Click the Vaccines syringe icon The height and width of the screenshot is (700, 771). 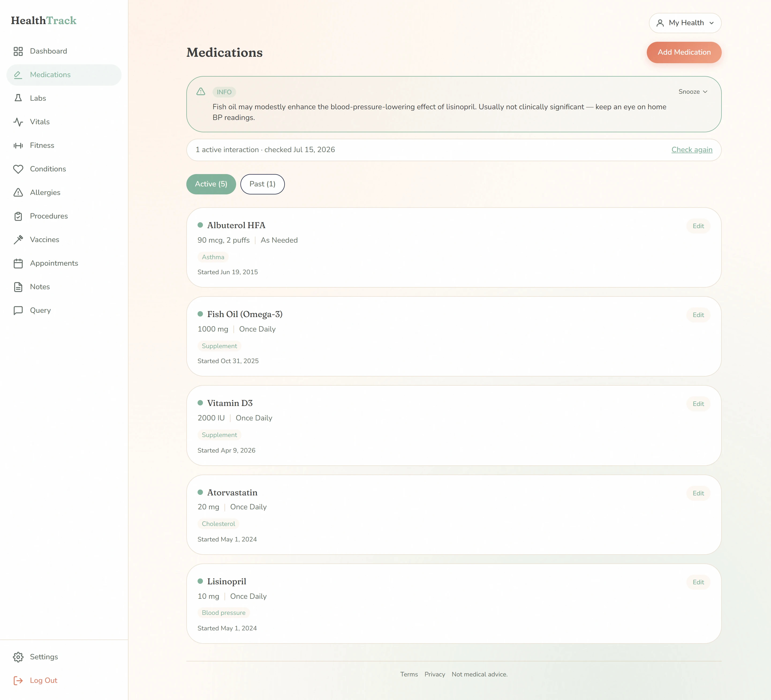[18, 240]
